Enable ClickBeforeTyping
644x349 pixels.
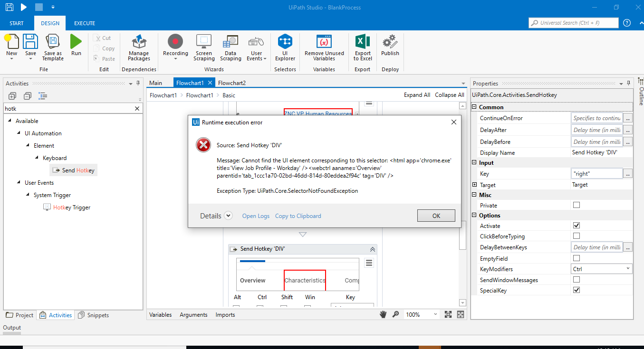(x=577, y=236)
